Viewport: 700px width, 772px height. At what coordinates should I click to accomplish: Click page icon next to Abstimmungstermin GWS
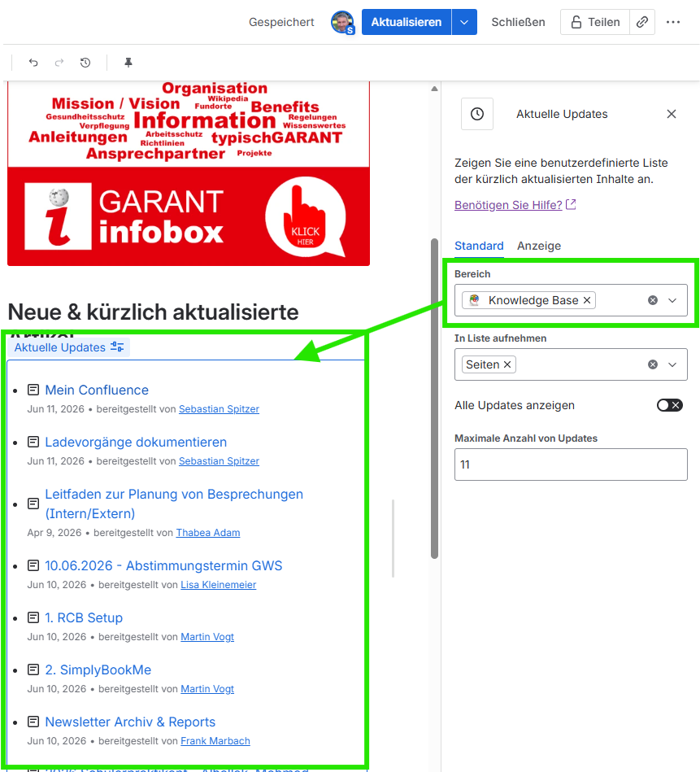tap(33, 565)
